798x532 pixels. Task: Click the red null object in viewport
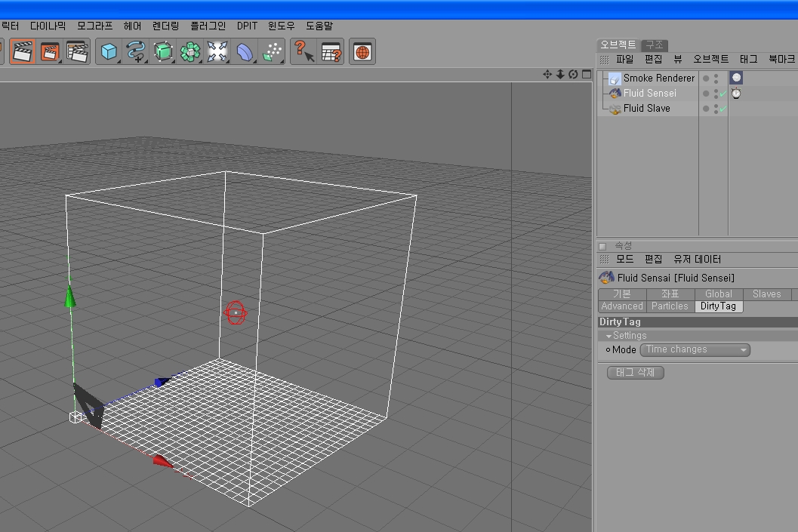click(x=235, y=313)
